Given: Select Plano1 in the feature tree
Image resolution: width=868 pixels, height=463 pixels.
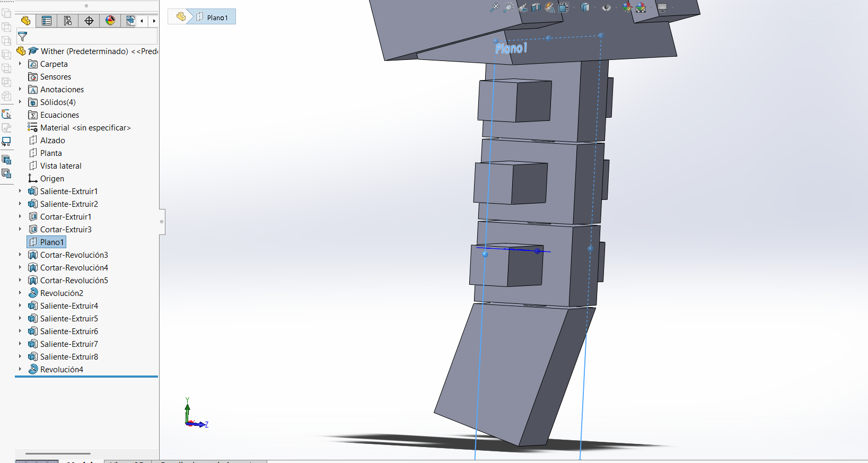Looking at the screenshot, I should (x=47, y=242).
